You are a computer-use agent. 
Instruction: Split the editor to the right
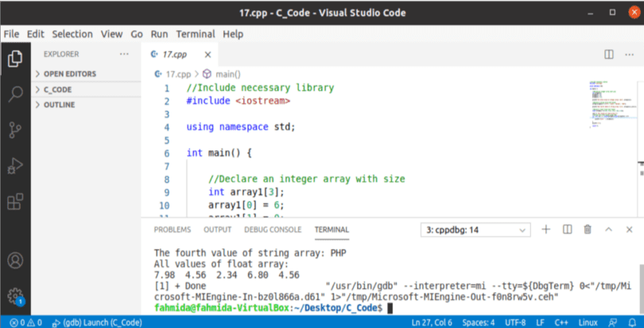coord(608,54)
